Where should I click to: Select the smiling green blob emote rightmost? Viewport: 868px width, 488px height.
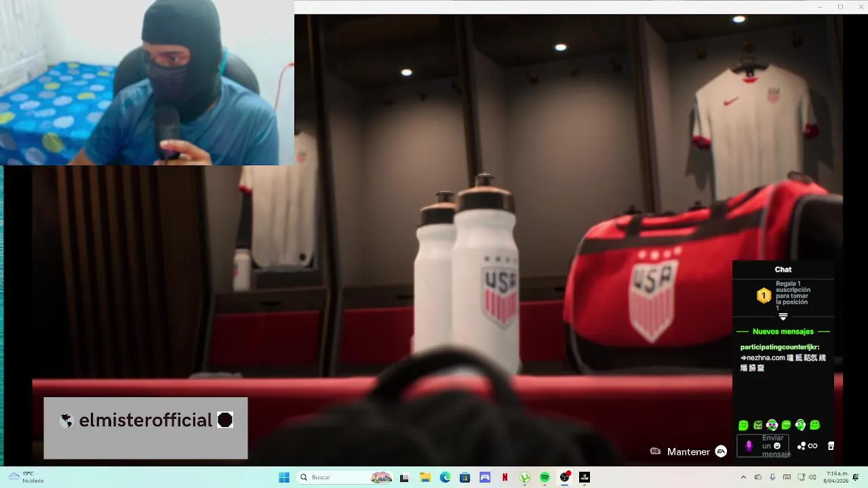click(814, 425)
